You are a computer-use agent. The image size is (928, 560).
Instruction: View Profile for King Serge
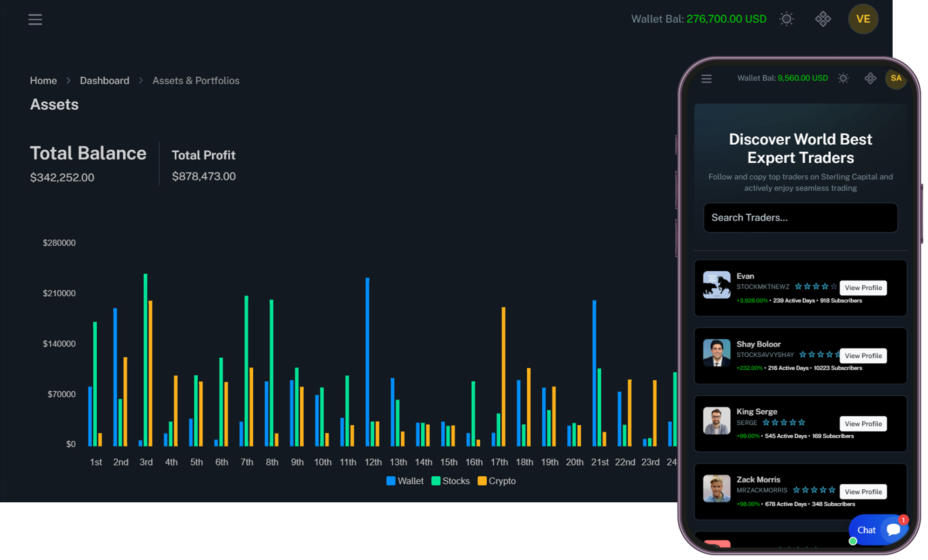point(863,424)
